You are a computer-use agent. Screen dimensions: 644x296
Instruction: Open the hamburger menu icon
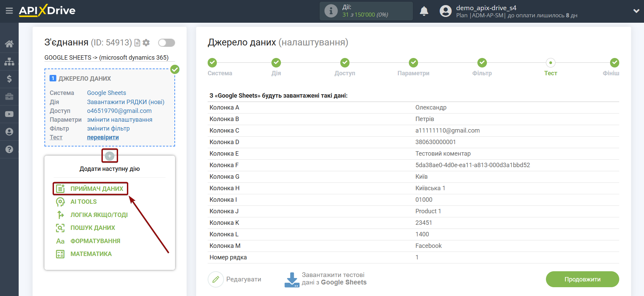pyautogui.click(x=9, y=11)
